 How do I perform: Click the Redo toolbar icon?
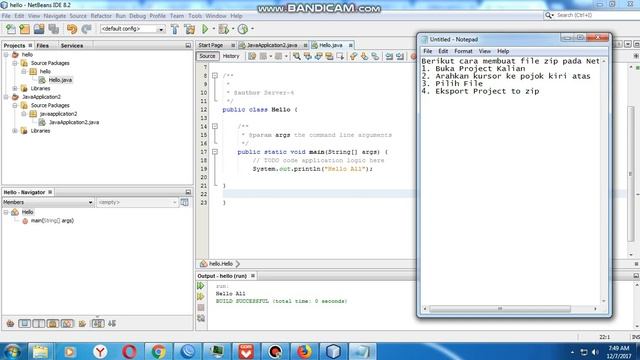tap(86, 29)
